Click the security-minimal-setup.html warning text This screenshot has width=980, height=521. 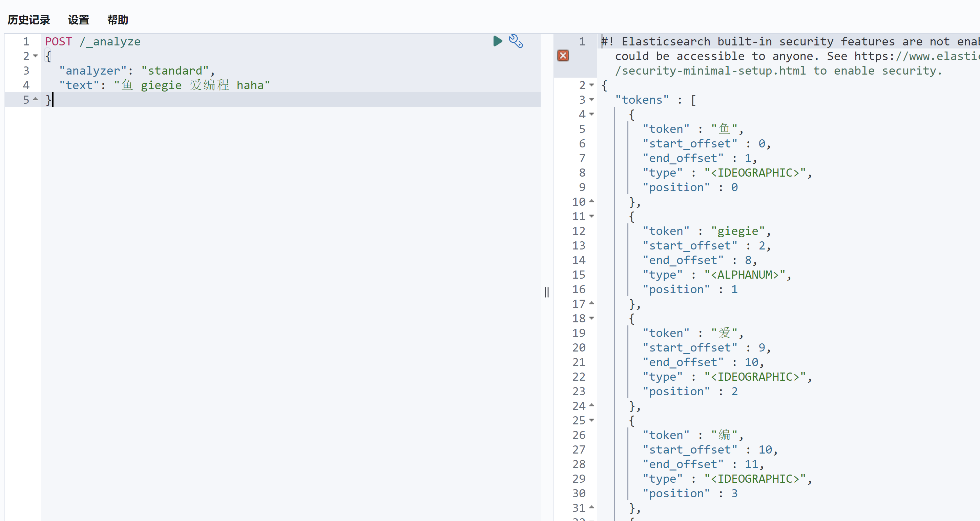pyautogui.click(x=710, y=71)
